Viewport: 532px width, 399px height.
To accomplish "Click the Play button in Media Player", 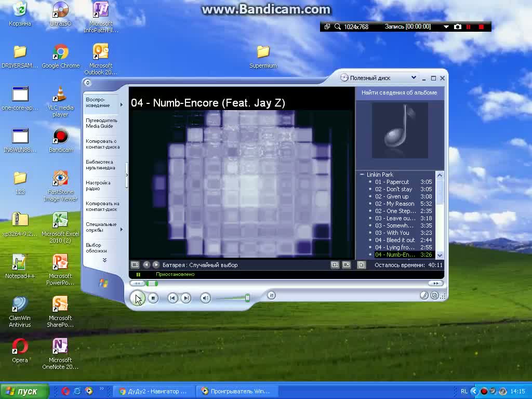I will pos(137,299).
